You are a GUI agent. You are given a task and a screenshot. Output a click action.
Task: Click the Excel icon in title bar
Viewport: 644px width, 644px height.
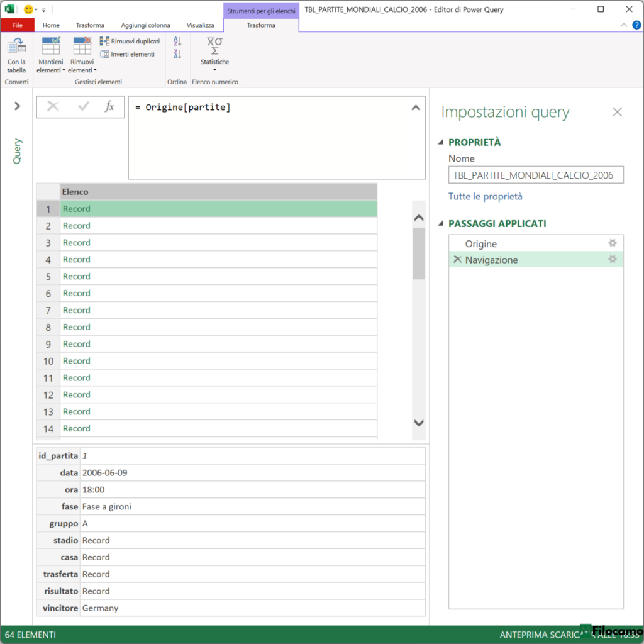9,9
